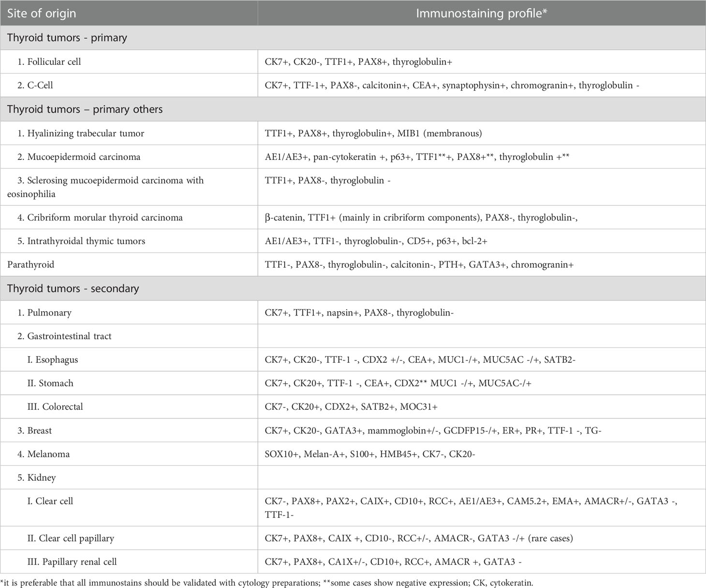Viewport: 706px width, 588px height.
Task: Click 'Sclerosing mucoepidermoid carcinoma with eosinophilia' label
Action: (105, 187)
